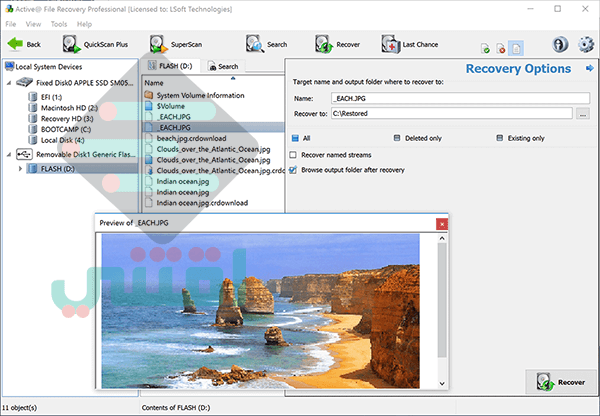Browse for output folder with ellipsis button

[x=583, y=114]
